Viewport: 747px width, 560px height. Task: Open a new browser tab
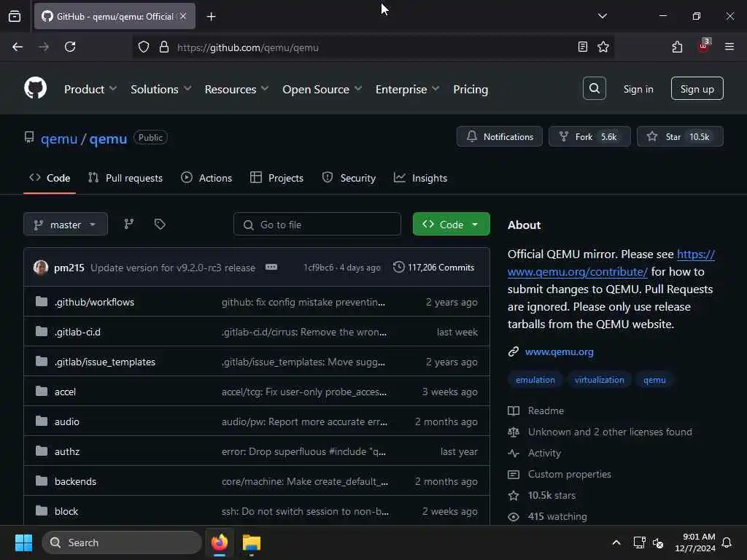(x=211, y=17)
